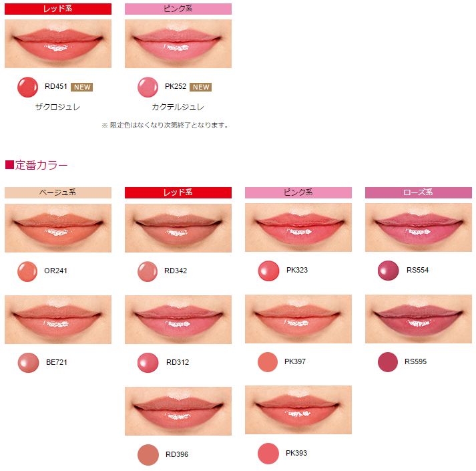
Task: Click the PK397 swatch circle
Action: tap(268, 362)
